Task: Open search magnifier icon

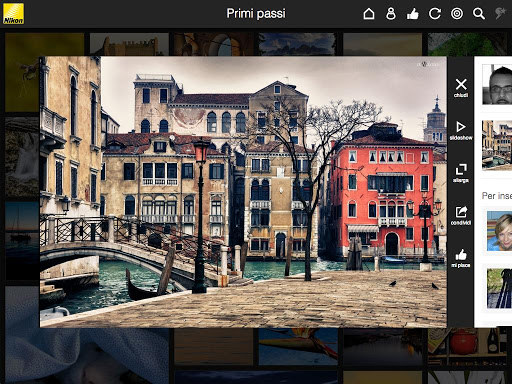Action: 479,14
